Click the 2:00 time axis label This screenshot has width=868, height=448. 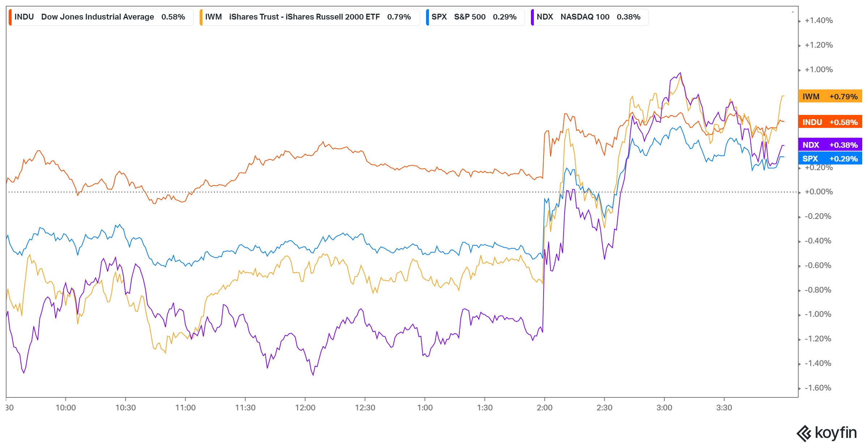point(544,408)
